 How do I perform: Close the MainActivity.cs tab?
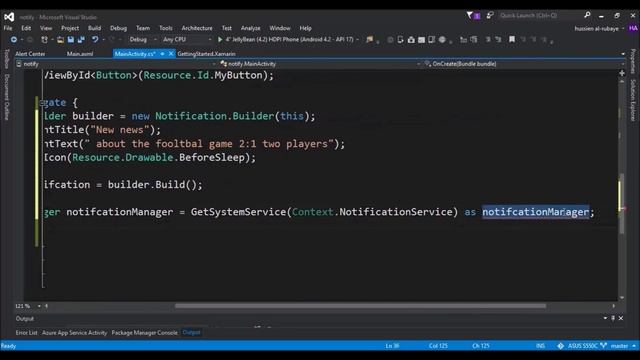click(171, 54)
